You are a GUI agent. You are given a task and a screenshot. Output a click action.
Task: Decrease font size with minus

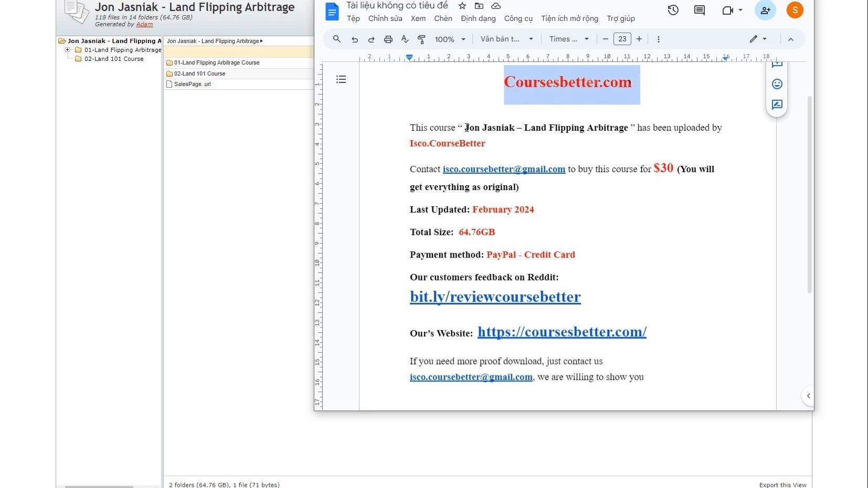pos(606,39)
